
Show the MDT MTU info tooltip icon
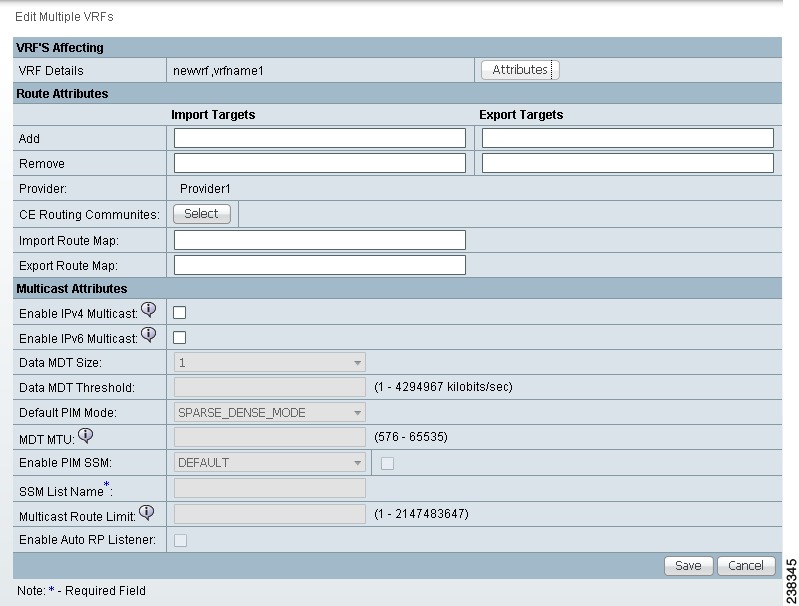coord(86,435)
